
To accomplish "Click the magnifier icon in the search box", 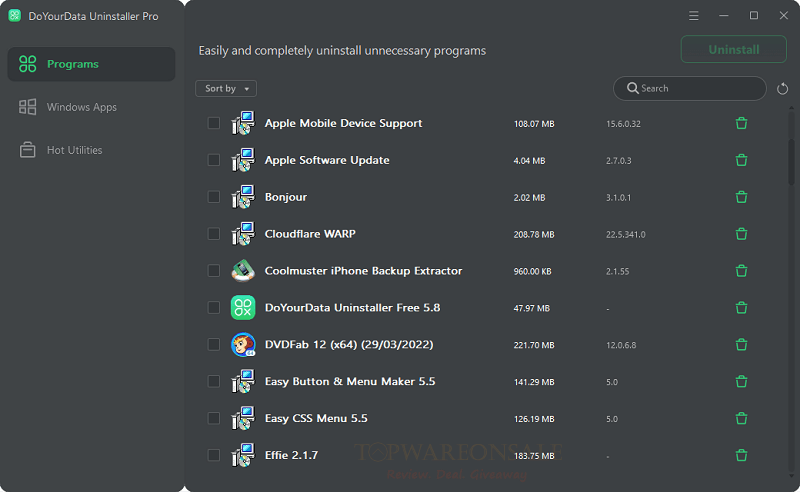I will pos(633,88).
